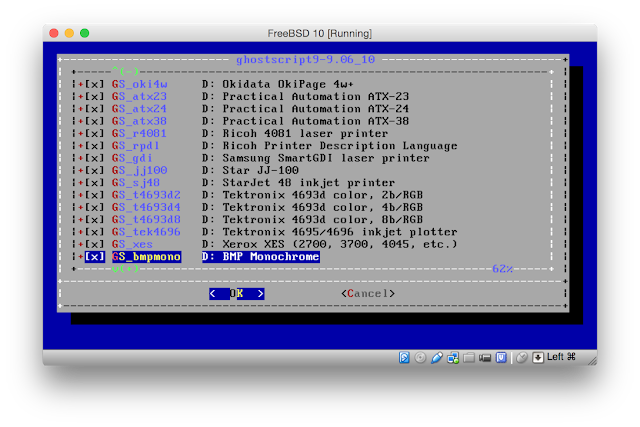Click 'StarJet 48 inkjet printer' description
Image resolution: width=640 pixels, height=427 pixels.
(309, 182)
